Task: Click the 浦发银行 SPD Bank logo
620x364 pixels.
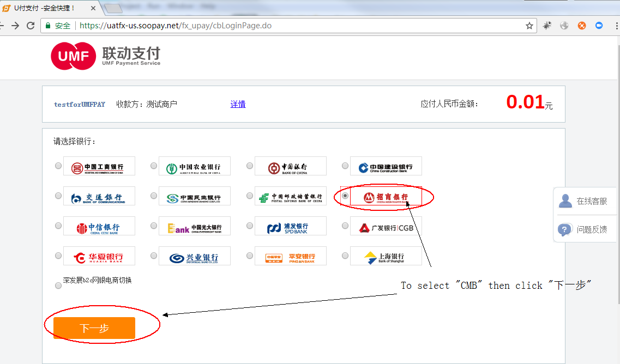Action: coord(291,226)
